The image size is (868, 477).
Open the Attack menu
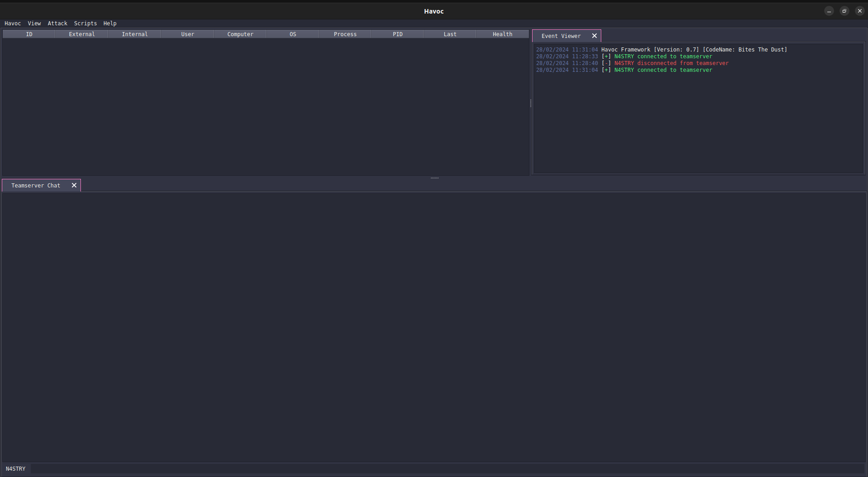click(x=57, y=23)
